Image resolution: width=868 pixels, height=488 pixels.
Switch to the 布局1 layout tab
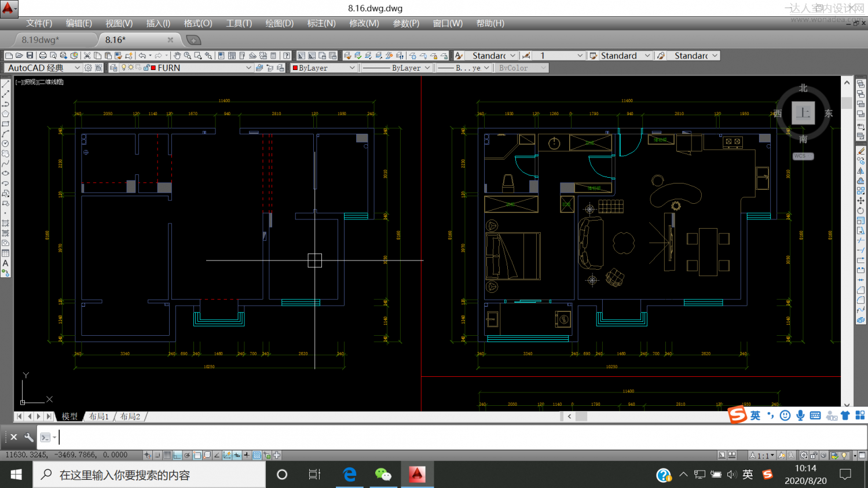coord(99,416)
